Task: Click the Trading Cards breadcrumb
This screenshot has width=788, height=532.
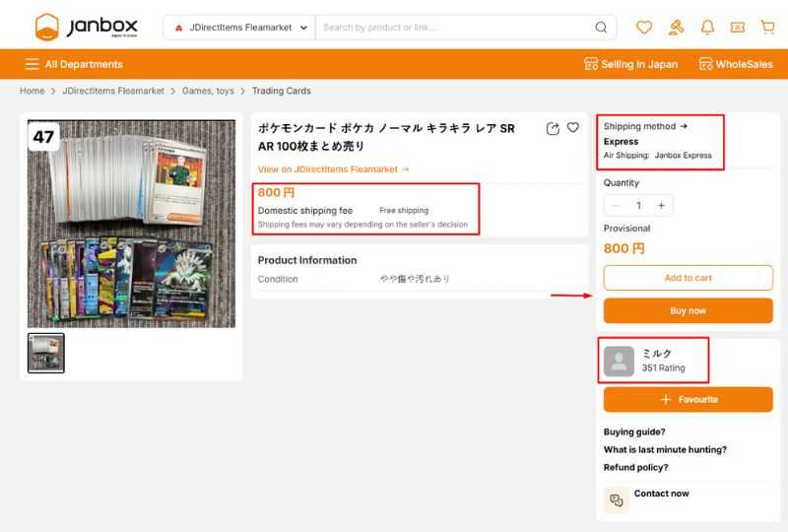Action: (282, 91)
